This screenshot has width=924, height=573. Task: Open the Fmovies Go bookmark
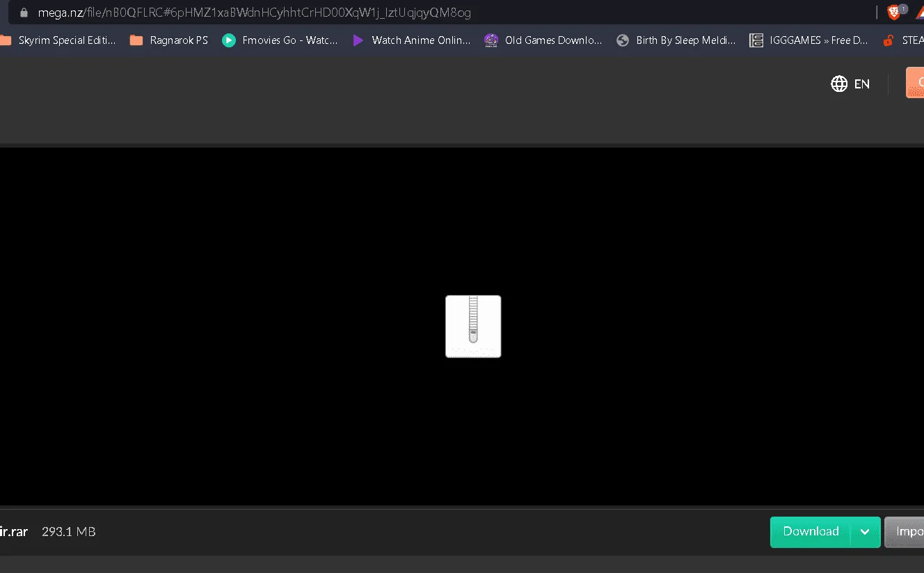point(280,40)
